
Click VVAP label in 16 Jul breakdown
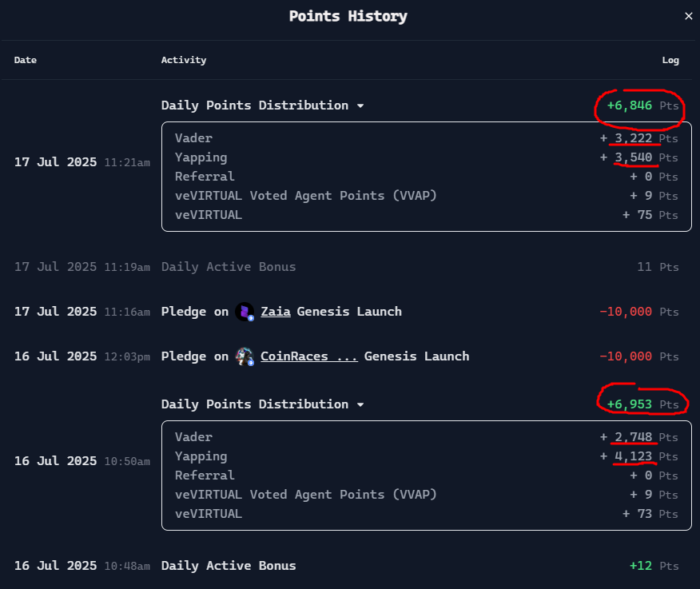click(x=306, y=495)
